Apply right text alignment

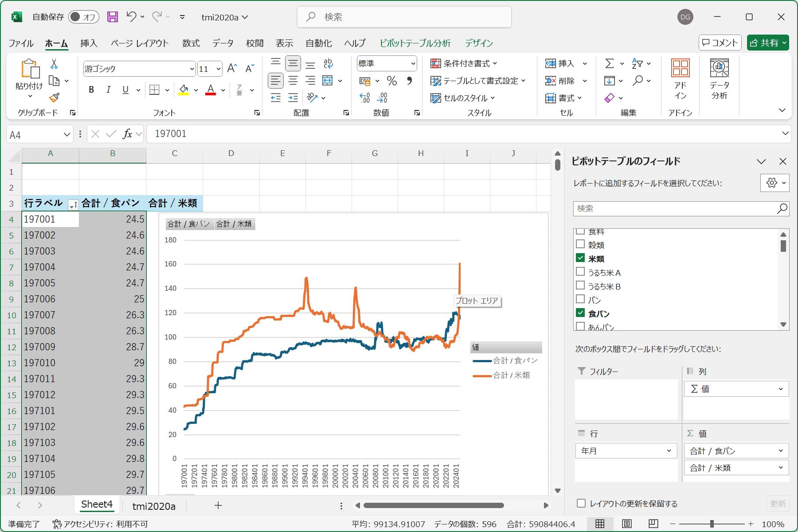click(310, 81)
